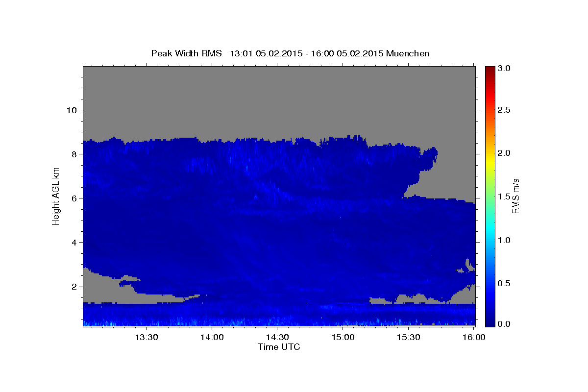Click the dark blue bottom of colorbar
Image resolution: width=588 pixels, height=392 pixels.
pos(490,322)
